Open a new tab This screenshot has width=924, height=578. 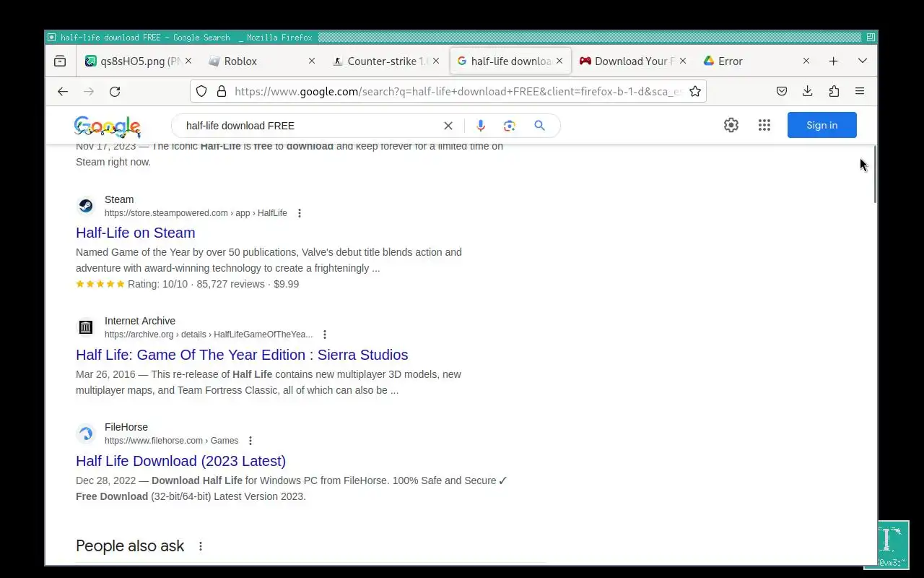click(833, 61)
